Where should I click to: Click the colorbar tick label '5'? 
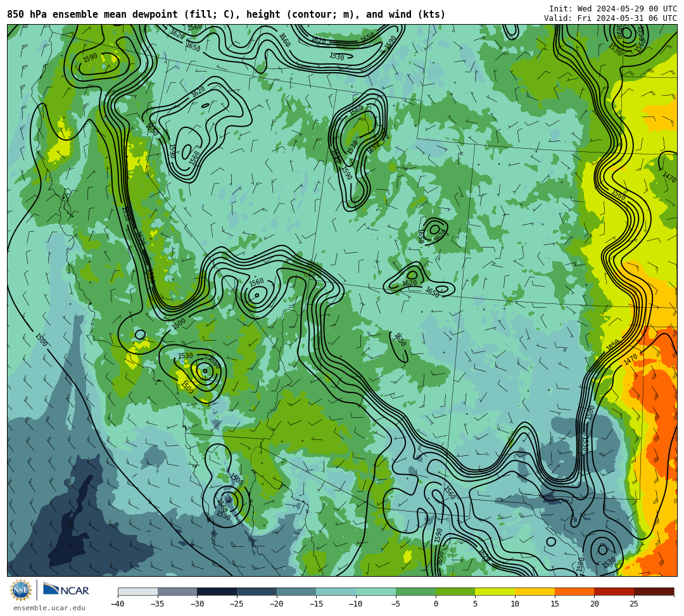[x=476, y=604]
